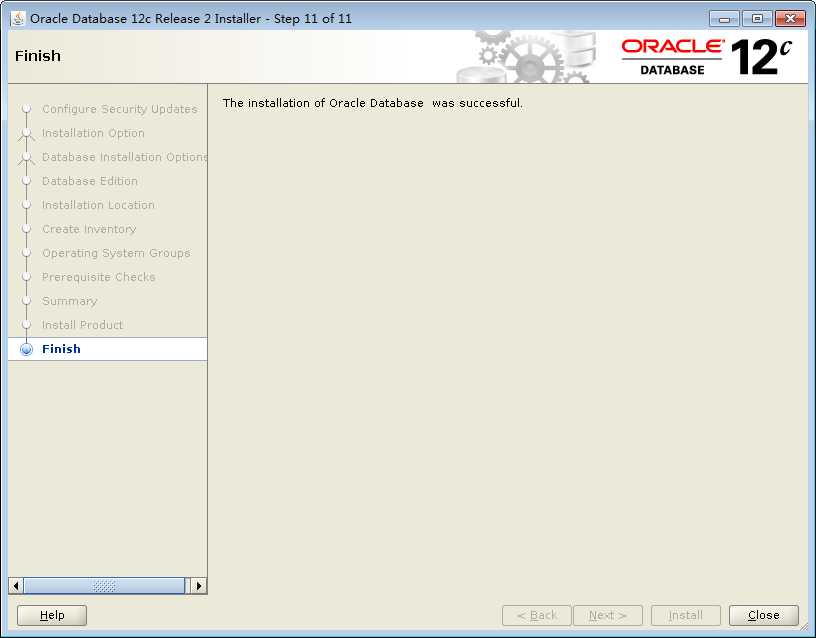816x638 pixels.
Task: Close the installer window via title bar
Action: tap(790, 19)
